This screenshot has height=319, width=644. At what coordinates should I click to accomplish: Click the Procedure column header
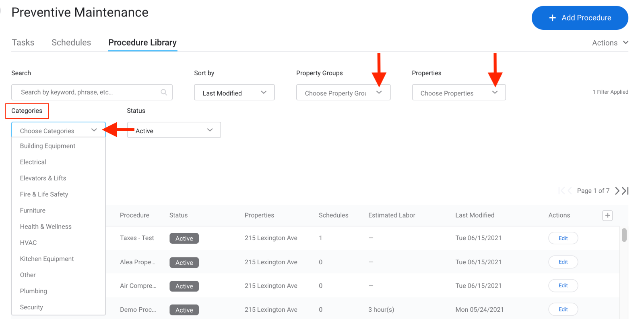134,215
